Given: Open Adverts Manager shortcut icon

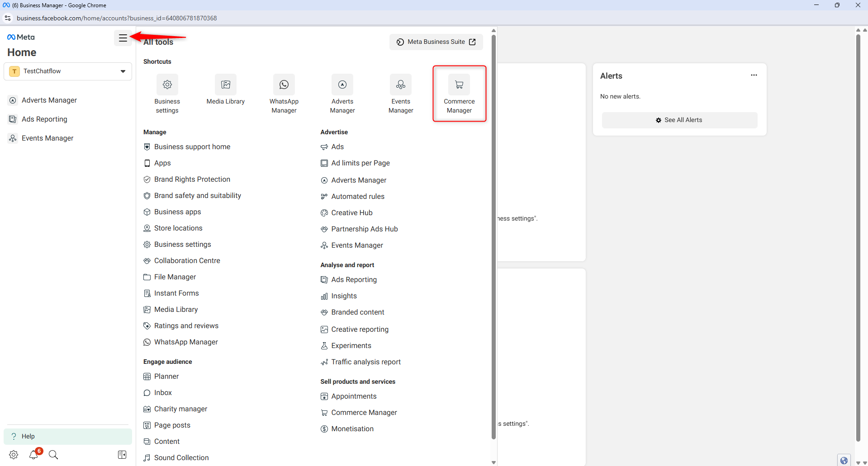Looking at the screenshot, I should (342, 85).
